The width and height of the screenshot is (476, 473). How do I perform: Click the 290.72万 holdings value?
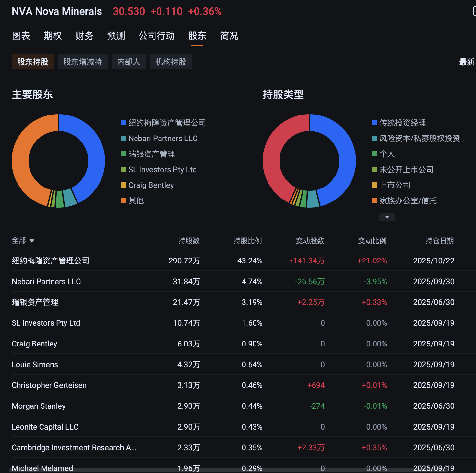click(184, 261)
